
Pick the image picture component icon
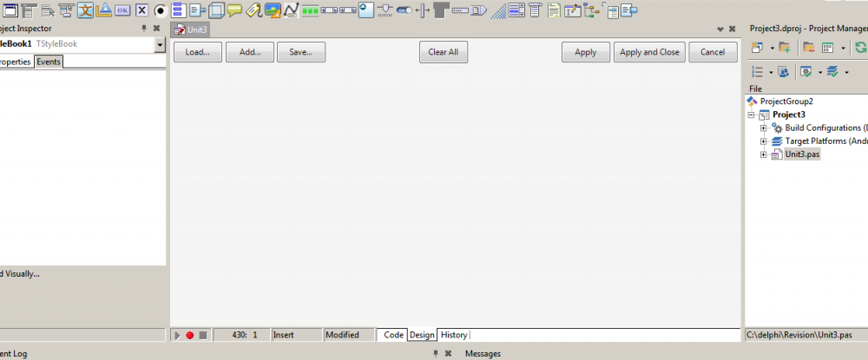click(x=273, y=10)
